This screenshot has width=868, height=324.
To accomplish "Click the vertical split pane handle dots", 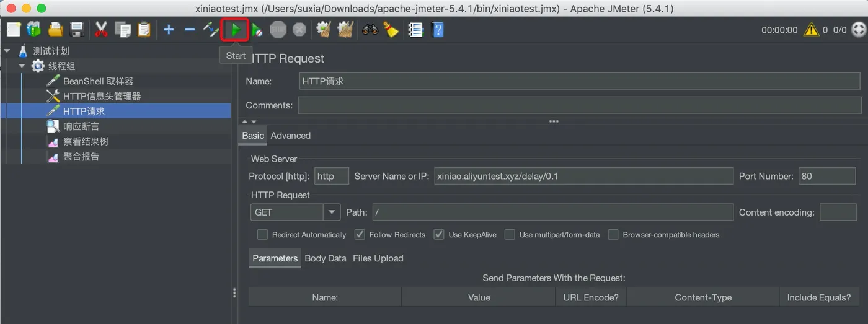I will (x=234, y=293).
